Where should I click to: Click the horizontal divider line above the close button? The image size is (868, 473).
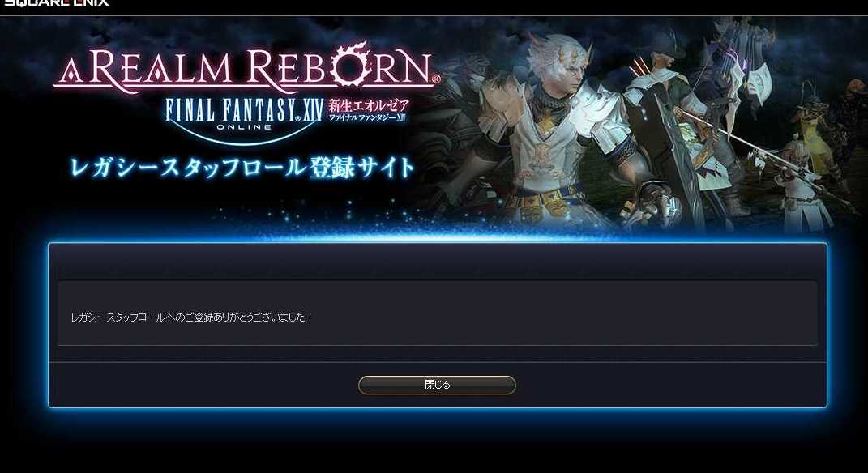(438, 362)
